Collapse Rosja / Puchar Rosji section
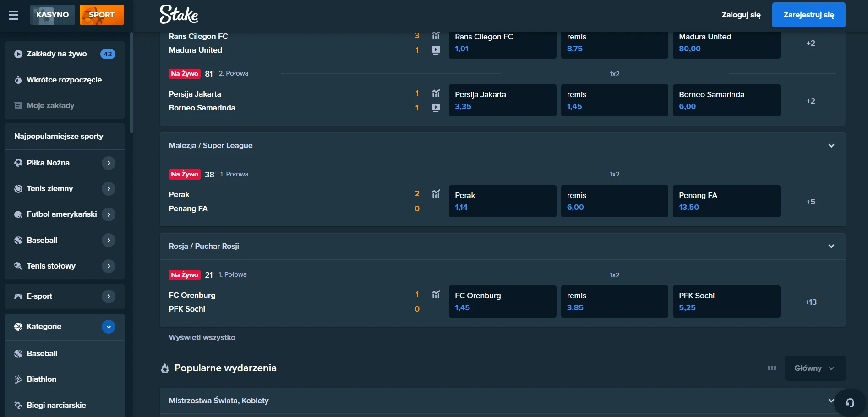This screenshot has width=868, height=417. [x=831, y=246]
